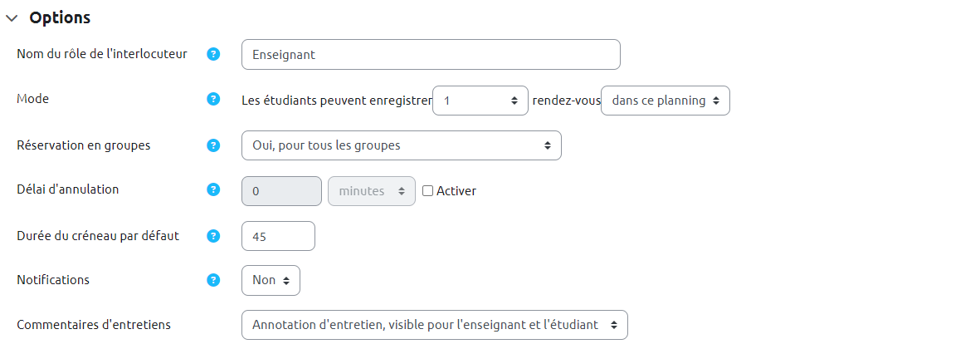Click the Options section heading

click(x=60, y=17)
